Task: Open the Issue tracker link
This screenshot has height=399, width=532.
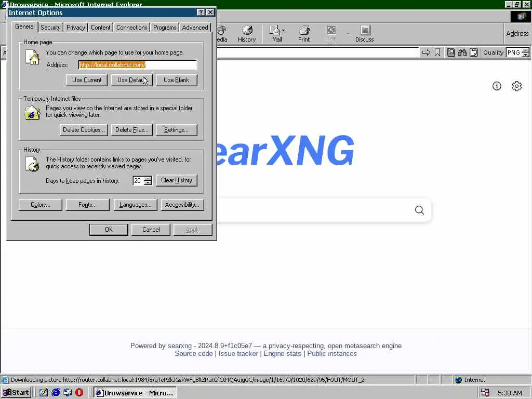Action: (x=238, y=353)
